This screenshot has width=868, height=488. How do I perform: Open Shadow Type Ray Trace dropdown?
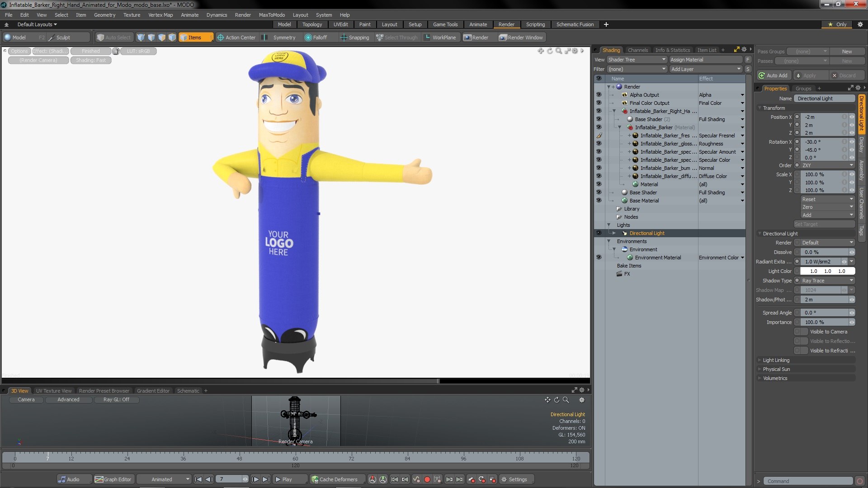click(x=828, y=281)
